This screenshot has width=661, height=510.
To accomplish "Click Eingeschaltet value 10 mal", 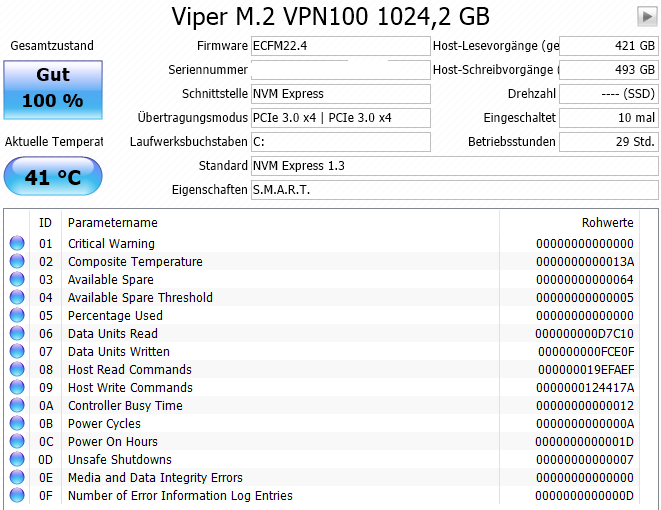I will (608, 118).
